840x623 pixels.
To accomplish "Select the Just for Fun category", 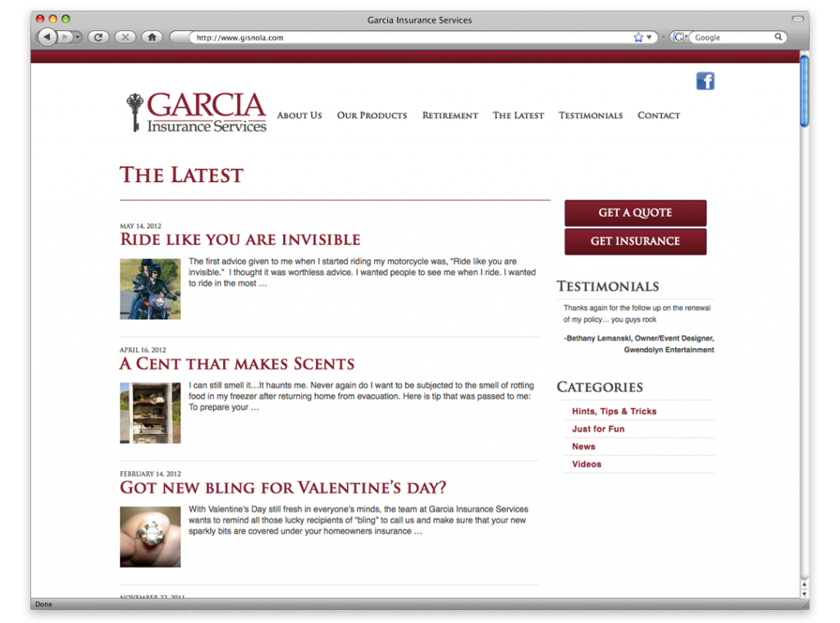I will (x=598, y=429).
